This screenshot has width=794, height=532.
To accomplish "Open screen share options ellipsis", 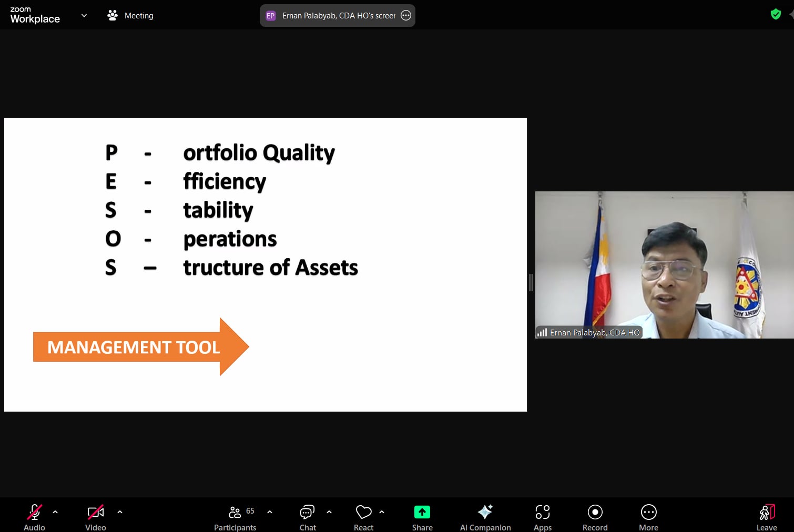I will point(406,15).
